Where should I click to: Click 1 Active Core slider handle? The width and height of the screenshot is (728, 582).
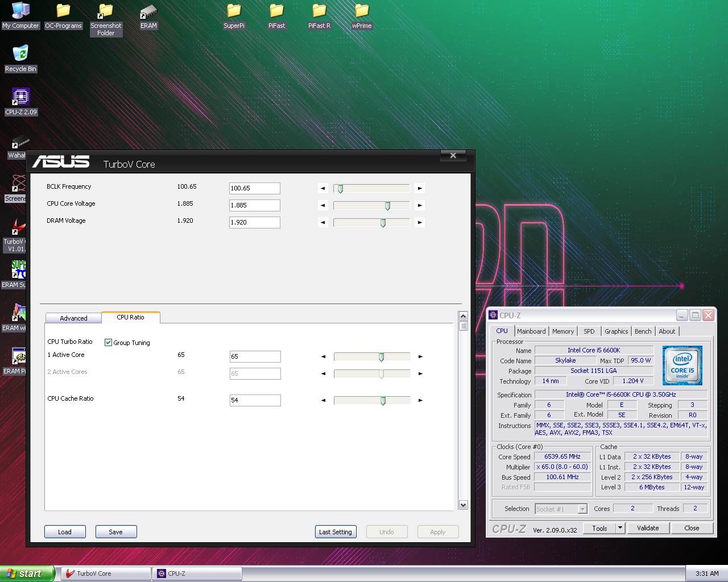(381, 357)
